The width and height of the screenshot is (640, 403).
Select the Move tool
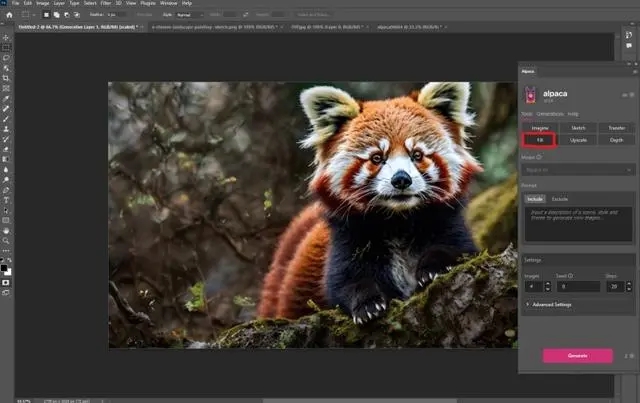[x=6, y=37]
